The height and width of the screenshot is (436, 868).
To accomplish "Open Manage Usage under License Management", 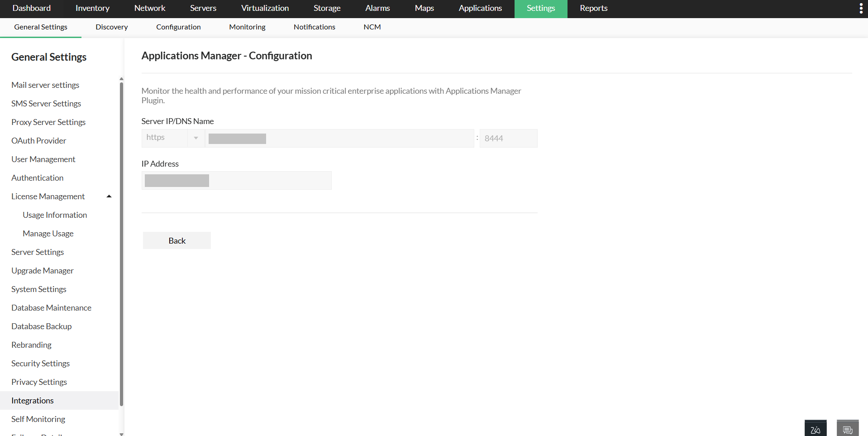I will [x=48, y=234].
